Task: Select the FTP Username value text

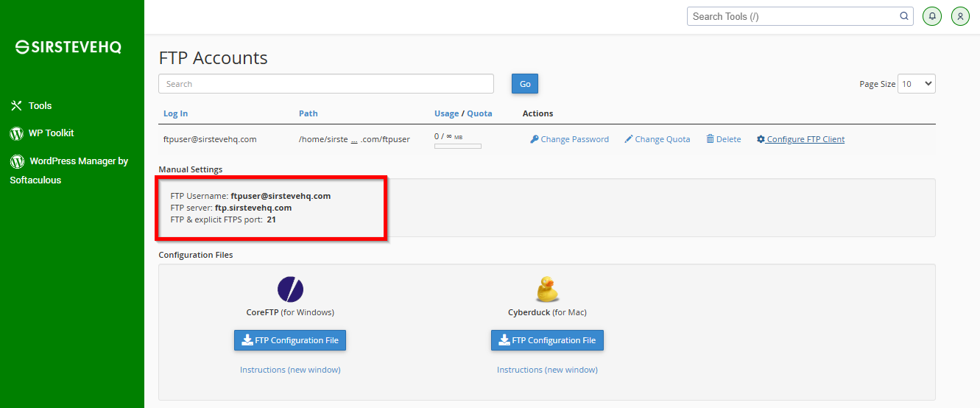Action: pyautogui.click(x=281, y=196)
